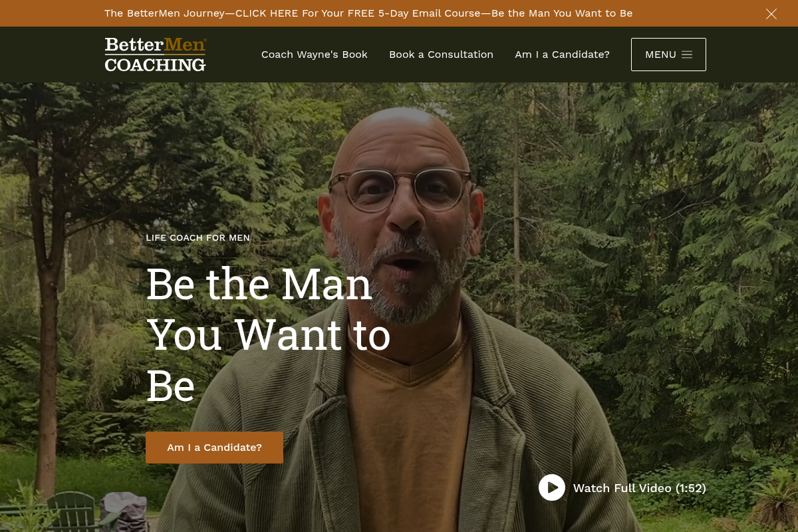Screen dimensions: 798x532
Task: Open Coach Wayne's Book page
Action: tap(315, 55)
